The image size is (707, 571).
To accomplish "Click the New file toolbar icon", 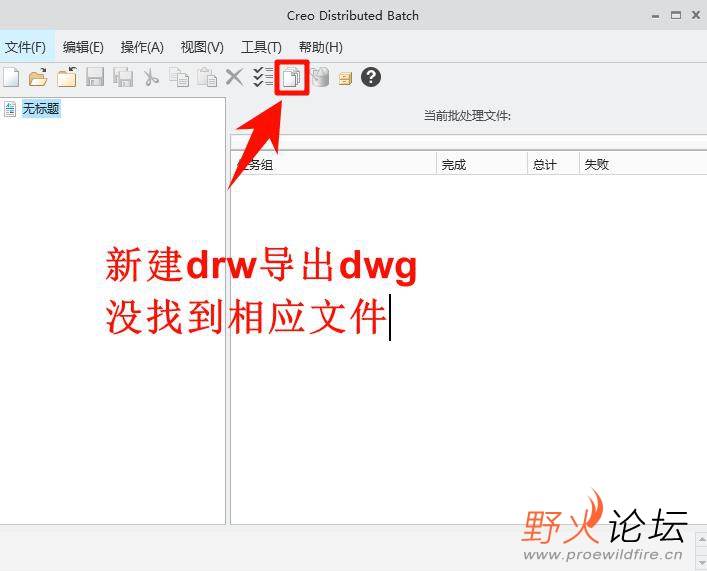I will 11,77.
